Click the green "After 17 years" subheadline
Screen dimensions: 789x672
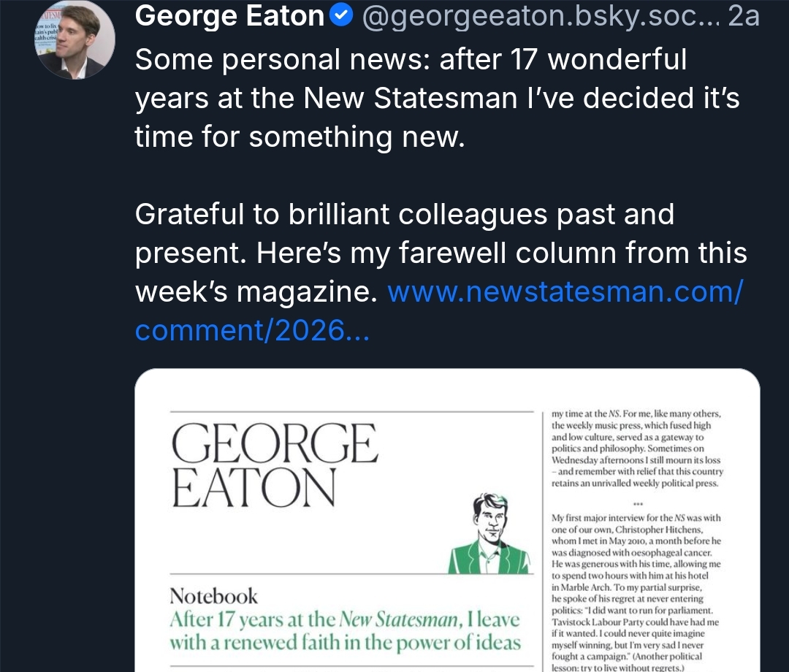pos(344,620)
